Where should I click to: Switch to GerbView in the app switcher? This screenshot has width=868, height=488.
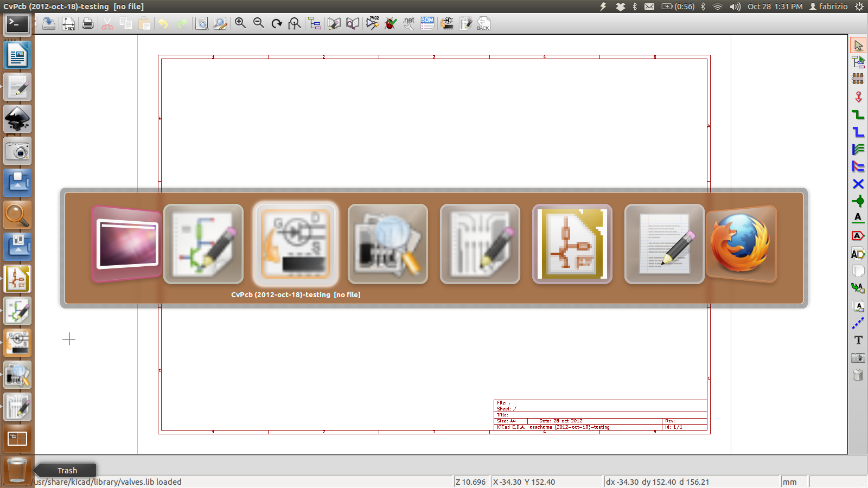(x=388, y=244)
